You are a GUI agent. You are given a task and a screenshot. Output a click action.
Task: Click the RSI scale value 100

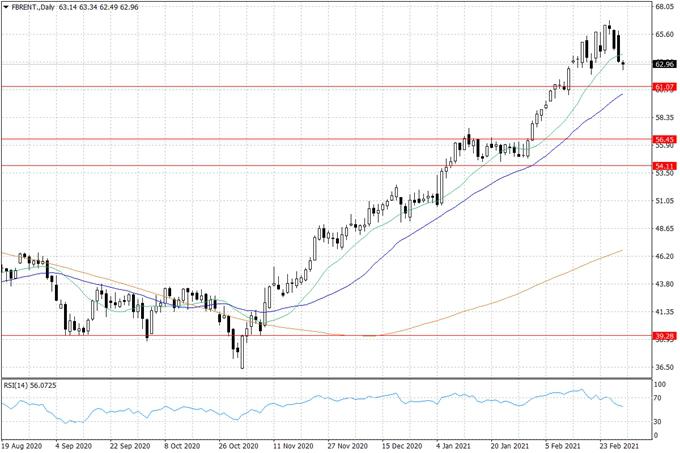point(660,382)
